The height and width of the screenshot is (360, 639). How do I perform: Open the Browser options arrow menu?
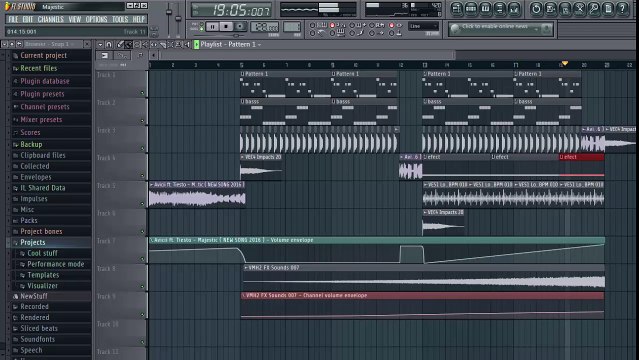4,44
